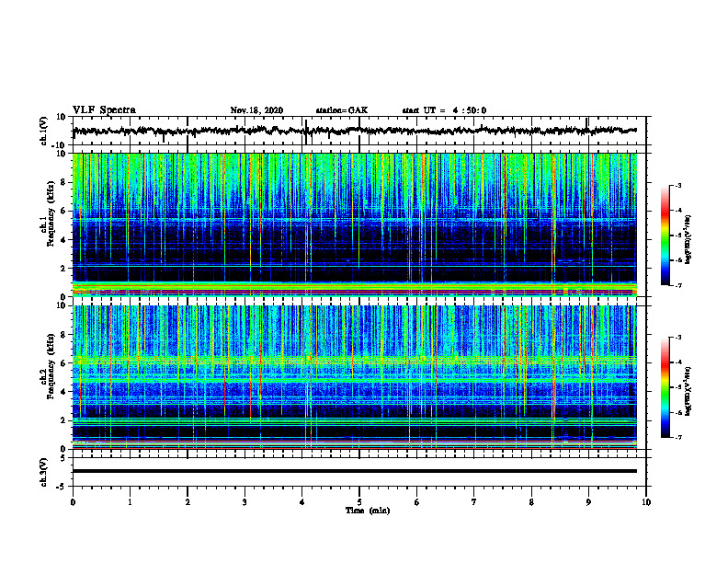Screen dimensions: 728x563
Task: Click the "Time (min)" axis title
Action: pos(368,511)
